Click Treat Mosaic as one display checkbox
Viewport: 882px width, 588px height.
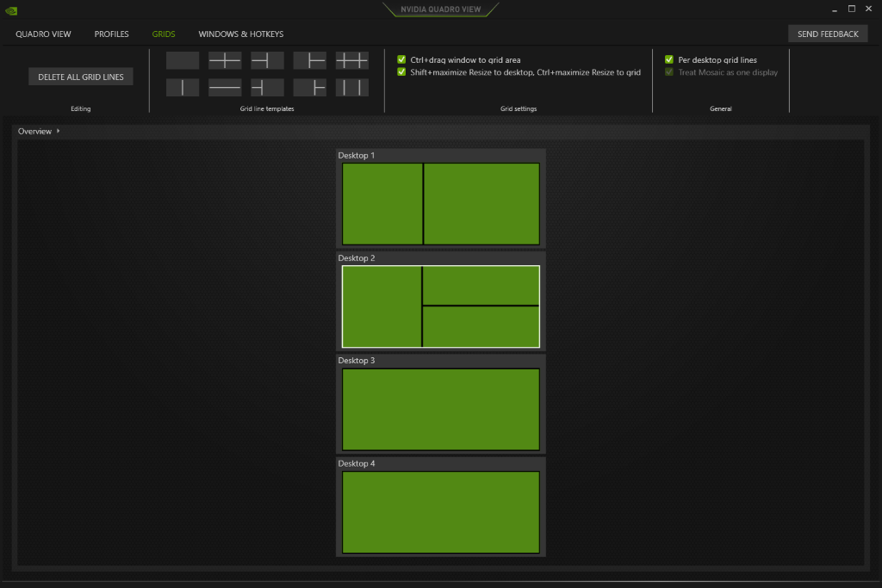[x=669, y=72]
